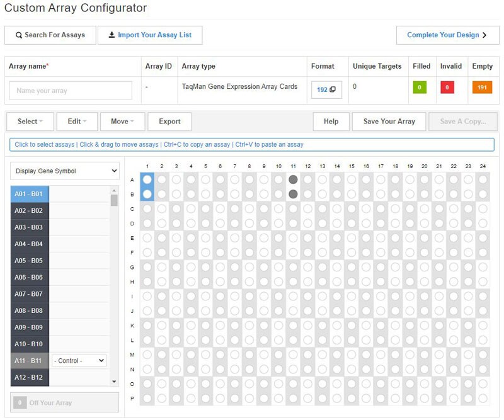The width and height of the screenshot is (504, 420).
Task: Expand the Select dropdown menu
Action: pos(30,122)
